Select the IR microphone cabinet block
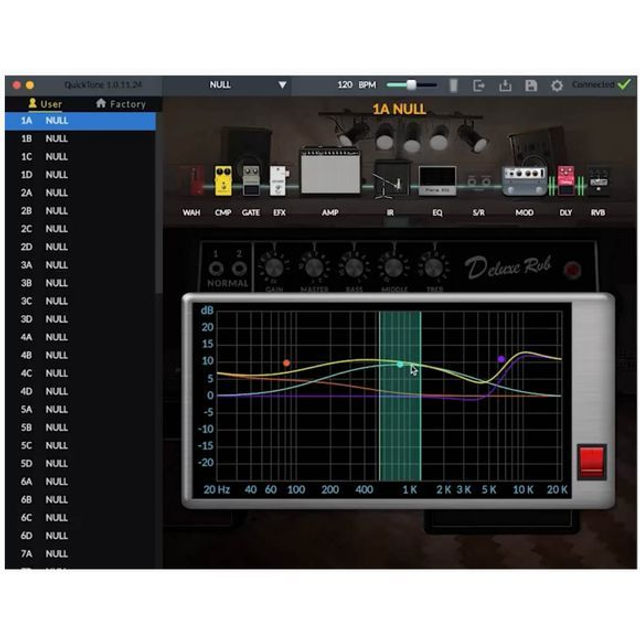This screenshot has height=640, width=640. [392, 180]
